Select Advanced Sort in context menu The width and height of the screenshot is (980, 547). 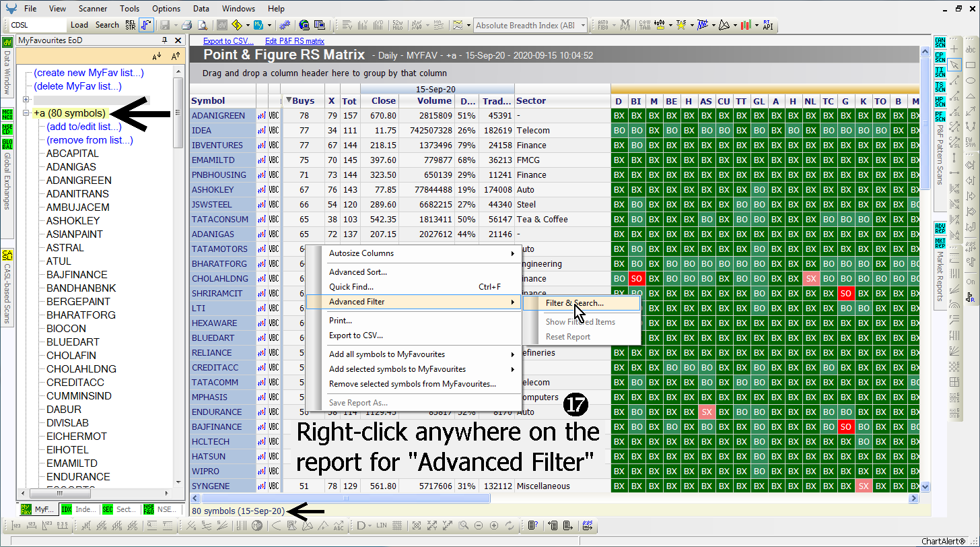tap(414, 272)
